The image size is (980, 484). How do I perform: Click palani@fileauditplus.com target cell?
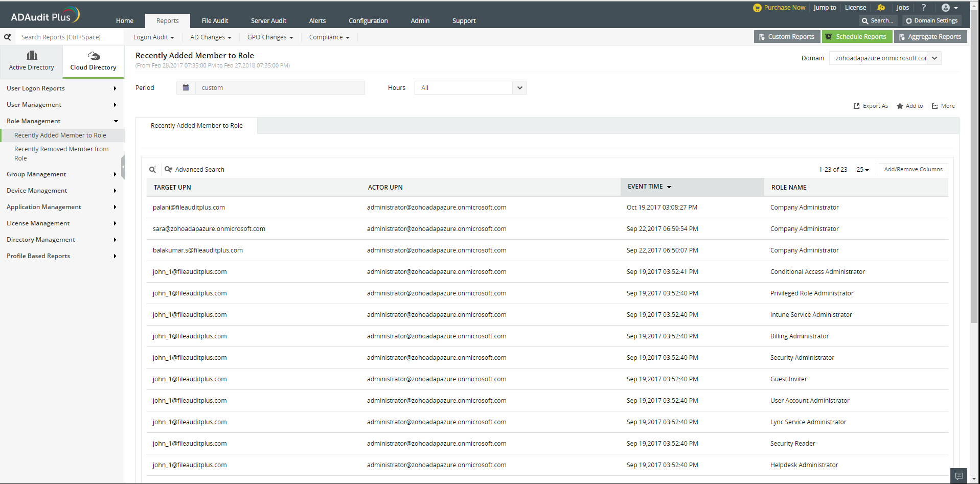pos(189,208)
